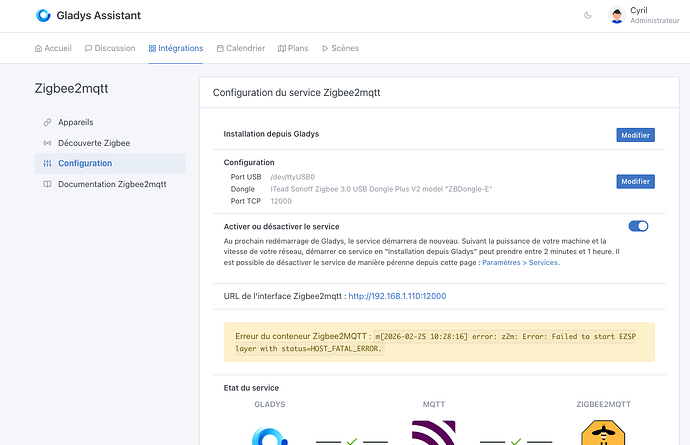Click the MQTT status label
The width and height of the screenshot is (690, 445).
pyautogui.click(x=433, y=404)
